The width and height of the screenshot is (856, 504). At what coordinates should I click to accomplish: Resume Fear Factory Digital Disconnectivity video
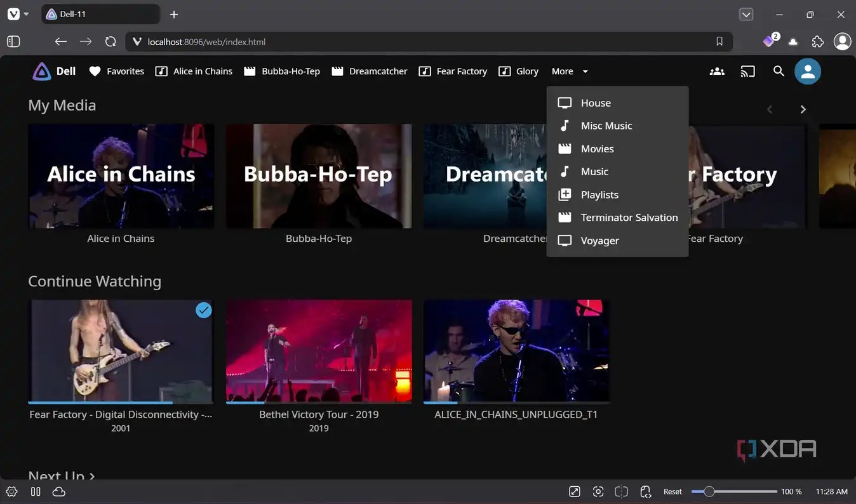pyautogui.click(x=121, y=351)
